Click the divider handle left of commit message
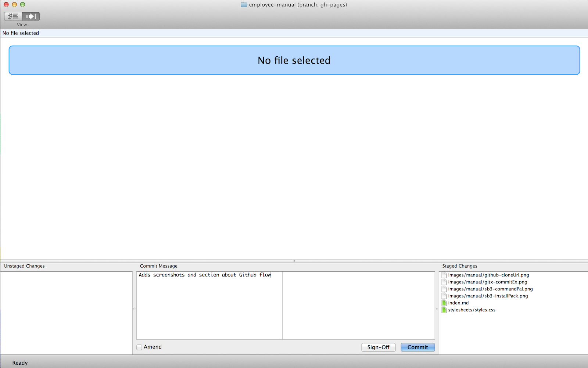The height and width of the screenshot is (368, 588). 134,309
